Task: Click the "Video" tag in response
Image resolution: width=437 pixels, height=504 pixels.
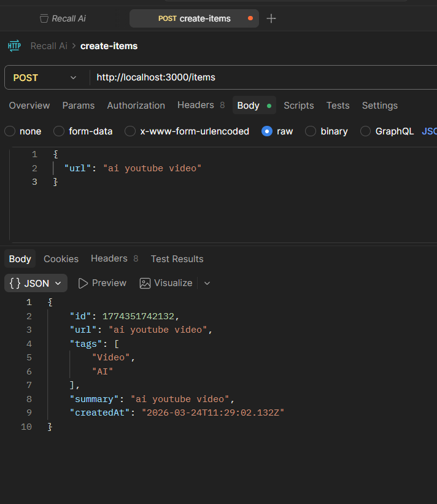Action: pyautogui.click(x=110, y=357)
